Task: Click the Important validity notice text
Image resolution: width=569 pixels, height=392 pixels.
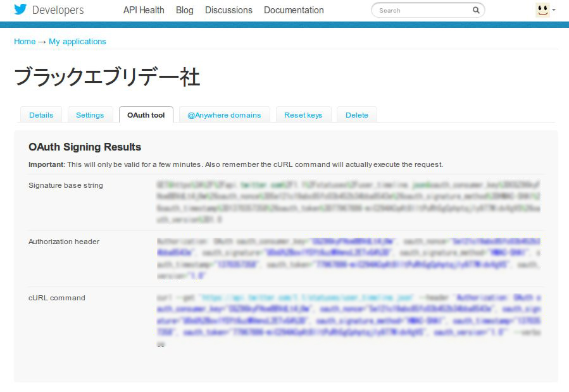Action: (236, 164)
